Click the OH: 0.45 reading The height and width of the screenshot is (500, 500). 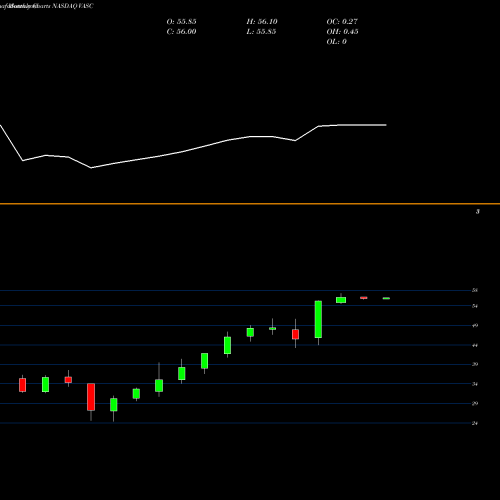click(x=342, y=32)
